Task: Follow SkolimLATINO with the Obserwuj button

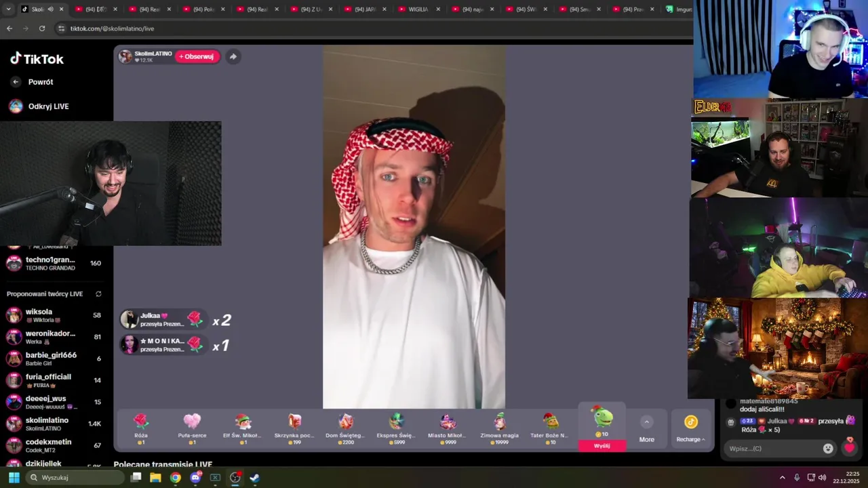Action: tap(197, 57)
